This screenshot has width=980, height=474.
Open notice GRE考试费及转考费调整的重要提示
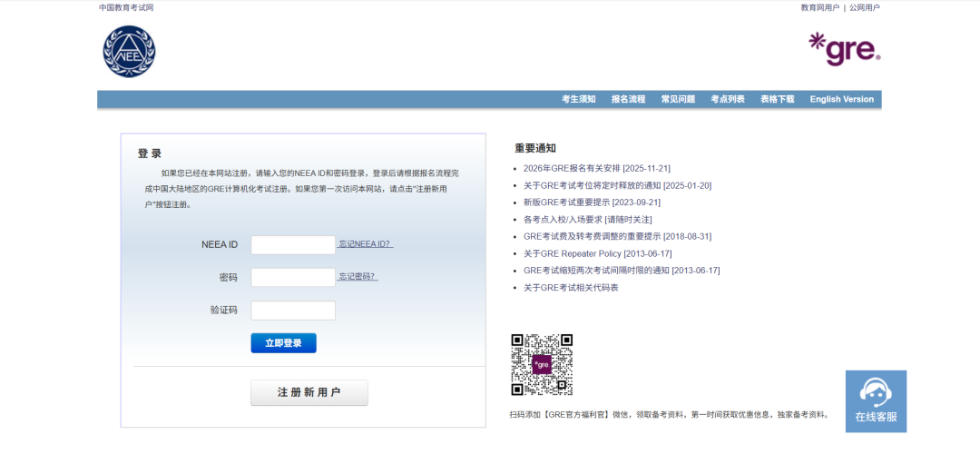(618, 236)
